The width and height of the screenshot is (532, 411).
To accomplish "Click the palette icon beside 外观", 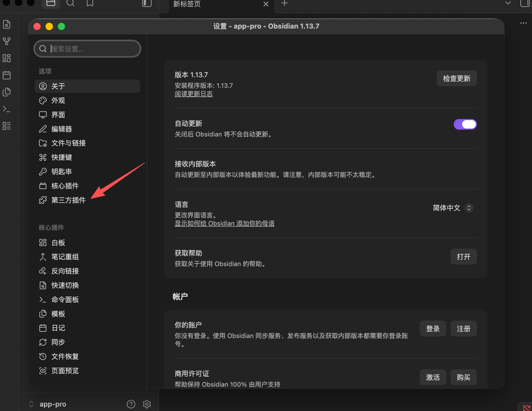I will 43,101.
